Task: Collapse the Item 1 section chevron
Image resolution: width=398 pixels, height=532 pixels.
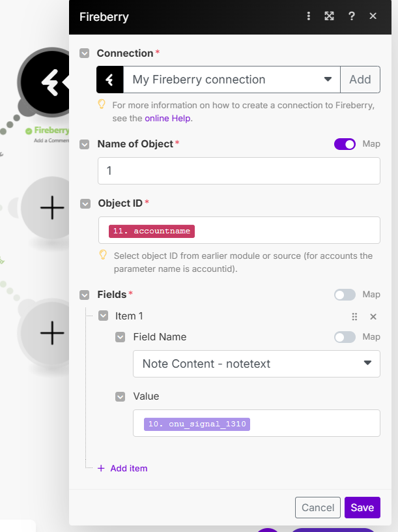Action: tap(104, 316)
